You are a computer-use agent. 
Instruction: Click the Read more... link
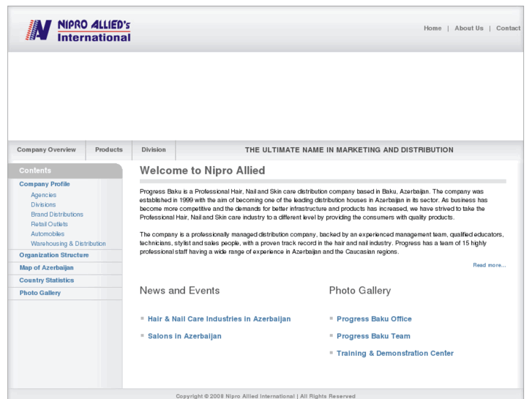point(490,265)
